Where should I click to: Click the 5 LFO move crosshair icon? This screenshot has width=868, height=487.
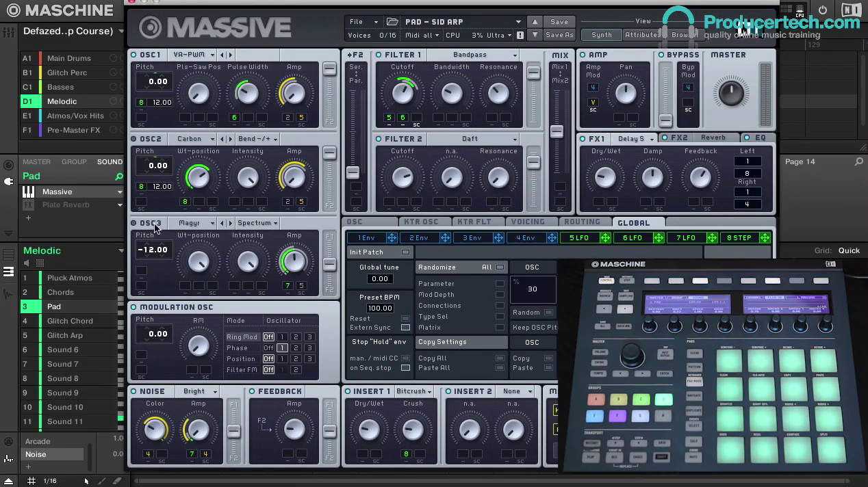(605, 237)
